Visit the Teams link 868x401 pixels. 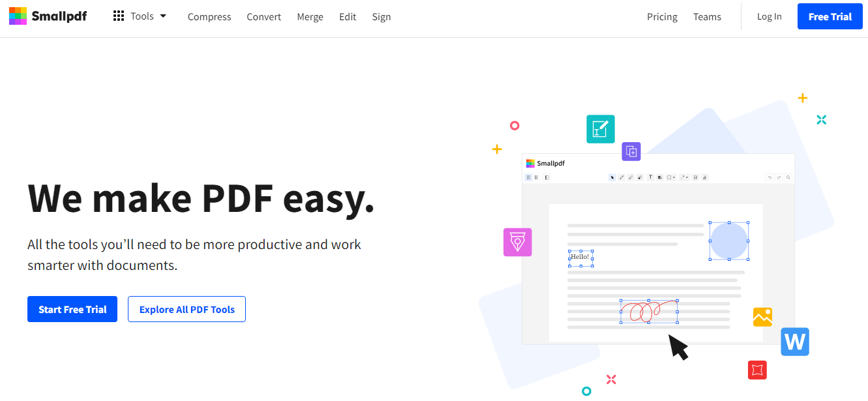[x=707, y=17]
